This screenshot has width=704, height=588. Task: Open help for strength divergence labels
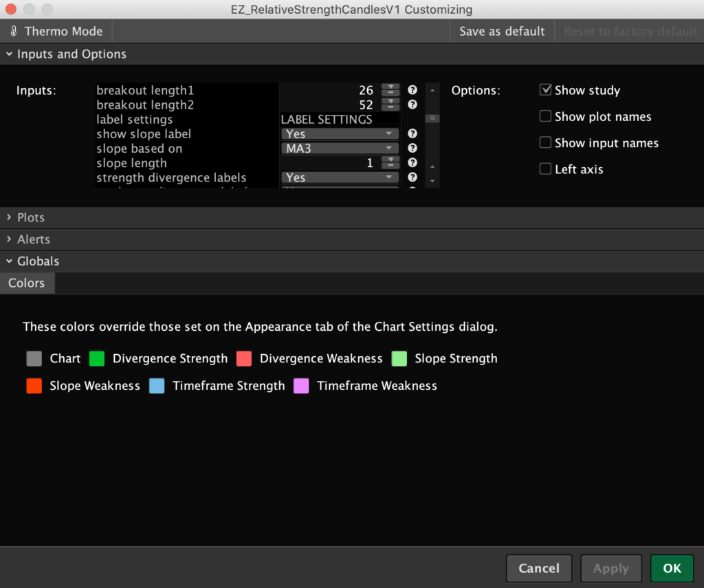pyautogui.click(x=412, y=177)
